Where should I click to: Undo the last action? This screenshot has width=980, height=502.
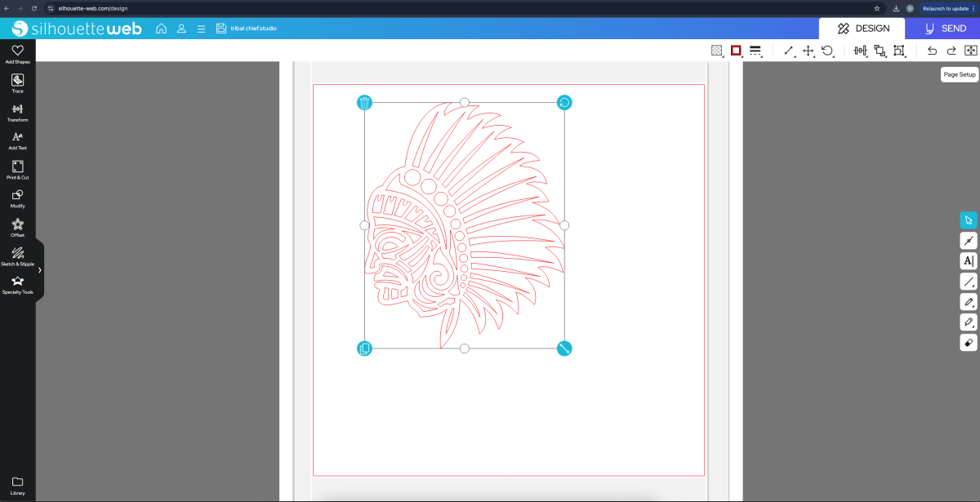[932, 51]
